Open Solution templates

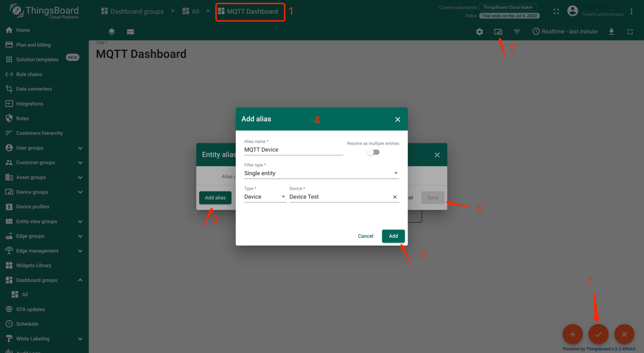[44, 59]
